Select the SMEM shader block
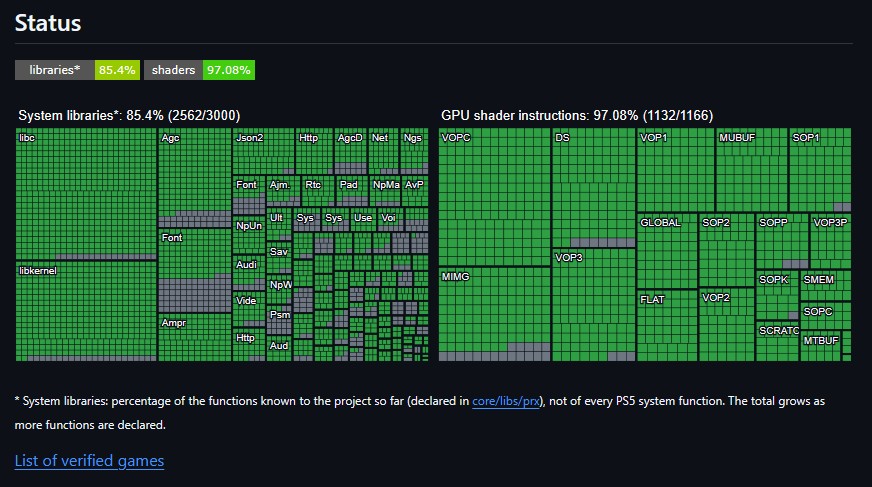 (825, 286)
